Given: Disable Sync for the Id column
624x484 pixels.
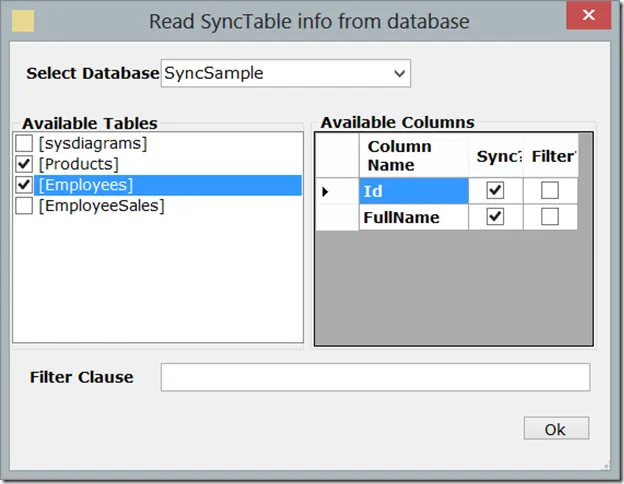Looking at the screenshot, I should pyautogui.click(x=495, y=190).
